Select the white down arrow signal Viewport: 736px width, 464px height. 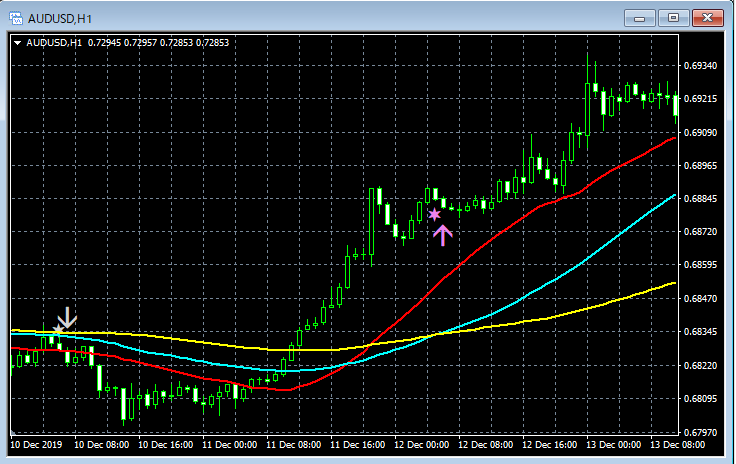point(67,318)
